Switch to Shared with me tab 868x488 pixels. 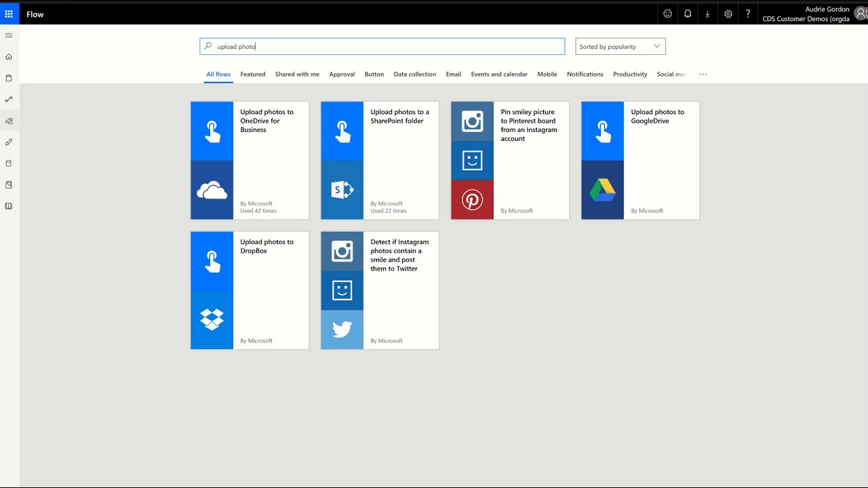click(x=297, y=75)
